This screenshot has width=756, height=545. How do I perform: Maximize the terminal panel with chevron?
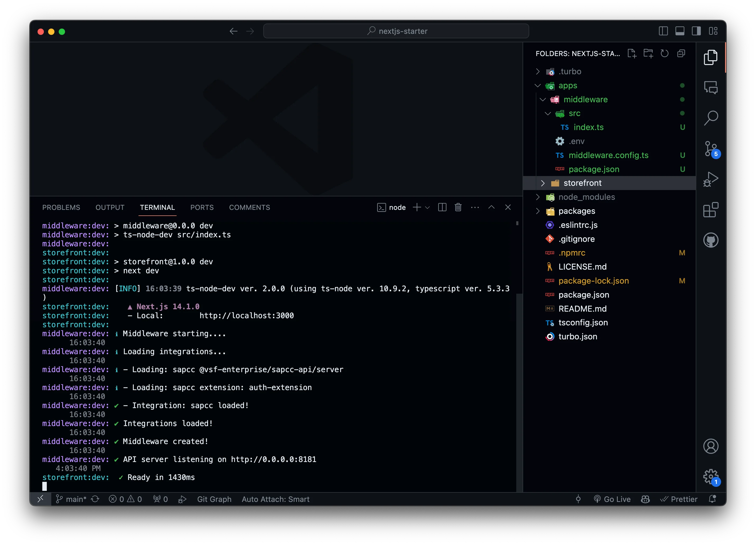coord(491,207)
